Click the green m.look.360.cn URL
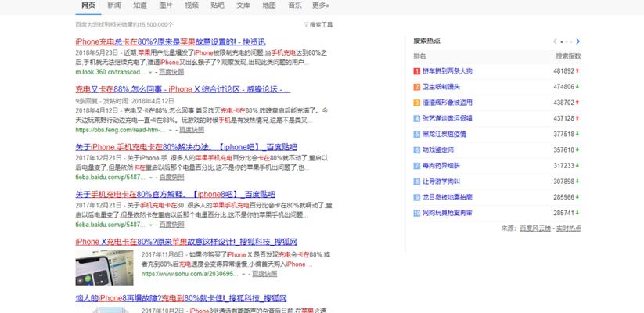This screenshot has width=644, height=313. click(110, 72)
